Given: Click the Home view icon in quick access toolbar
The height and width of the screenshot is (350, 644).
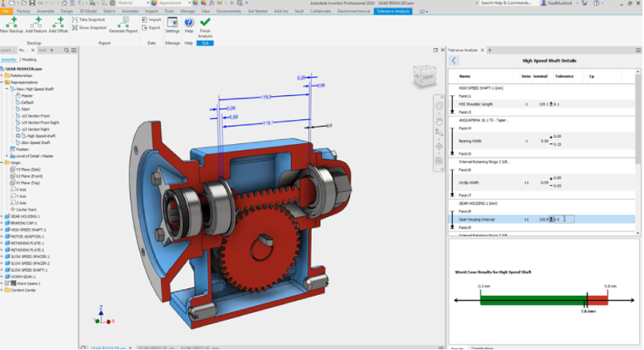Looking at the screenshot, I should point(64,3).
